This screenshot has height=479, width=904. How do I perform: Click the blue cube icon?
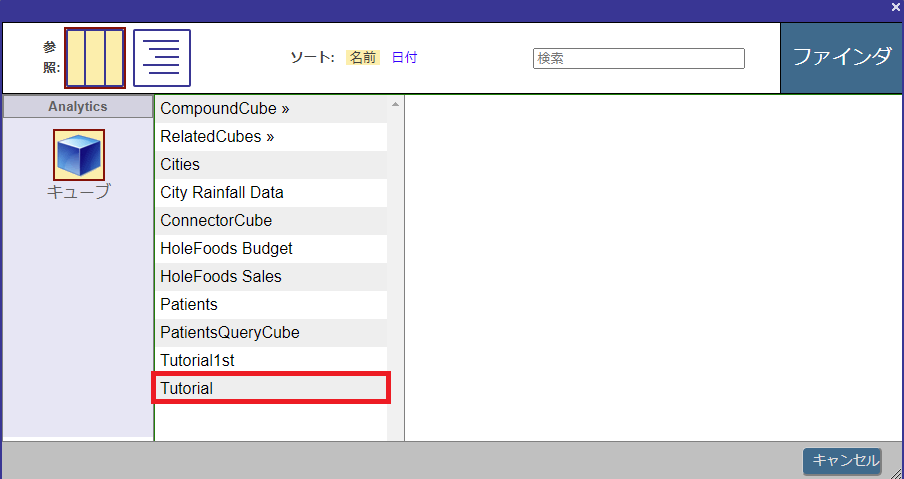(x=79, y=155)
